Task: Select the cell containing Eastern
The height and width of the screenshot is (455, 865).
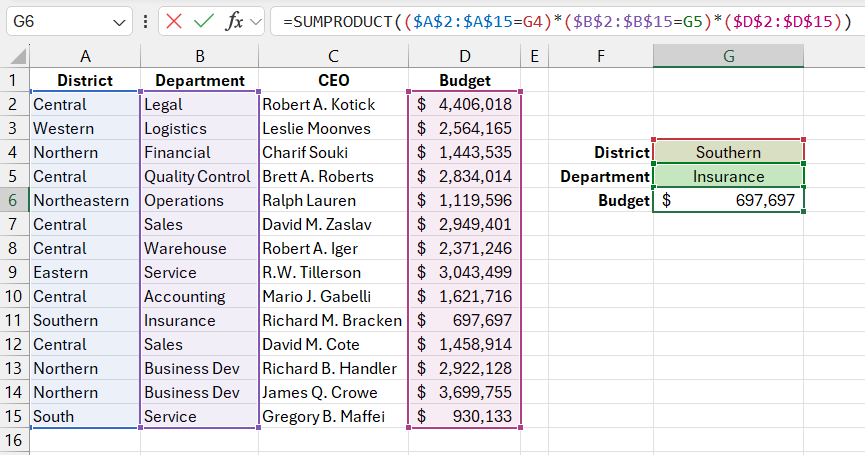Action: click(x=85, y=272)
